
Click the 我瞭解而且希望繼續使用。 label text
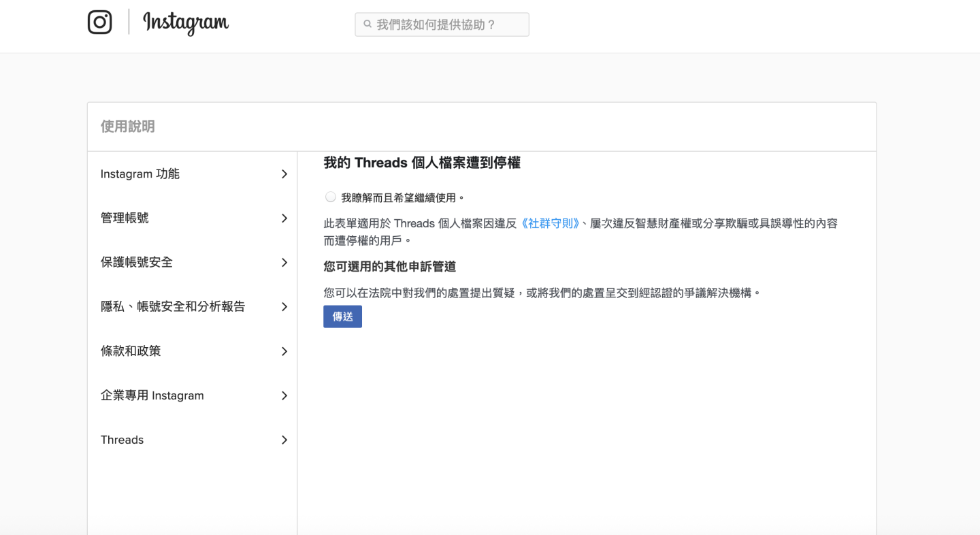click(x=403, y=198)
